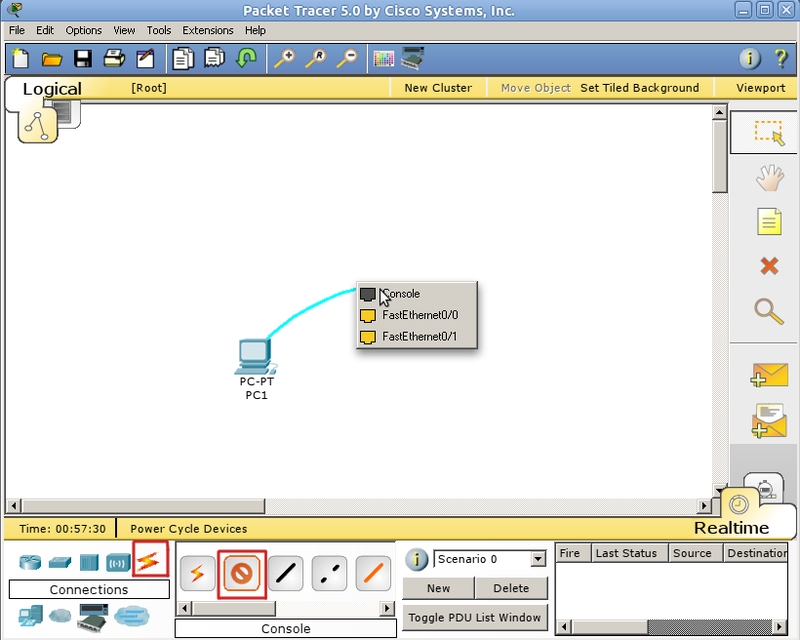Open the Extensions menu
The height and width of the screenshot is (640, 800).
pyautogui.click(x=207, y=31)
